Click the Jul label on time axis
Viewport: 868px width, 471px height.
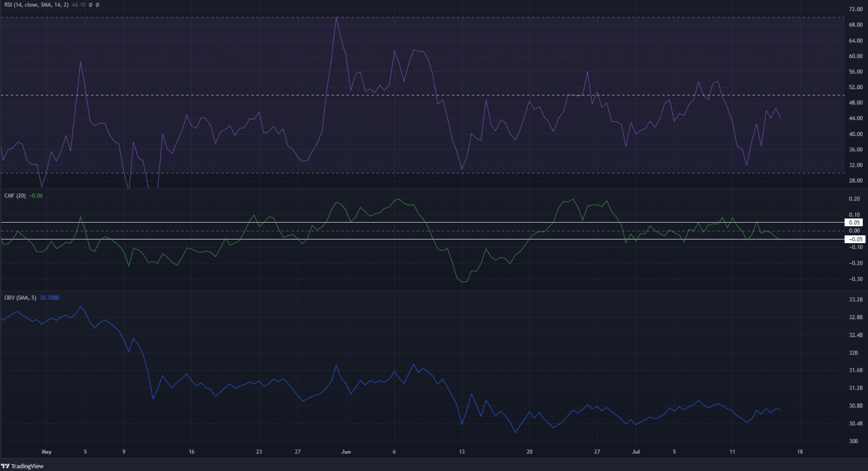click(636, 451)
